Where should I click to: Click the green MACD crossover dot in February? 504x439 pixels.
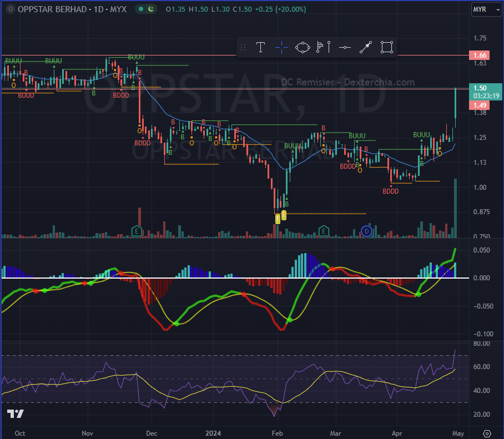[290, 320]
